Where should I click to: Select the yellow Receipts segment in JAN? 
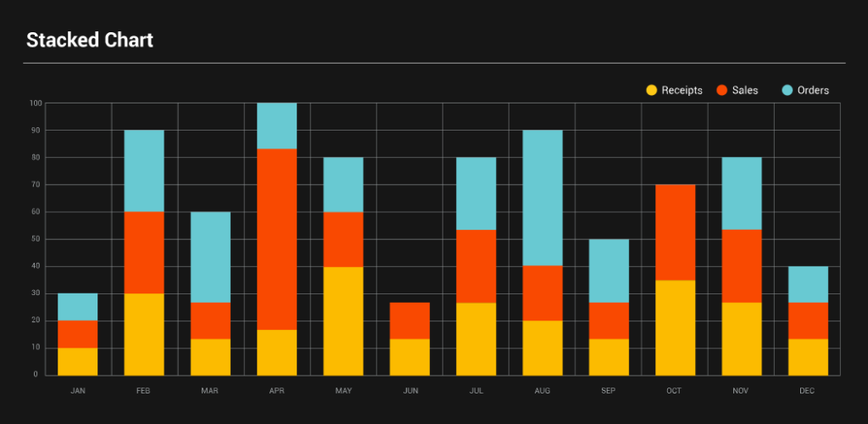coord(78,361)
